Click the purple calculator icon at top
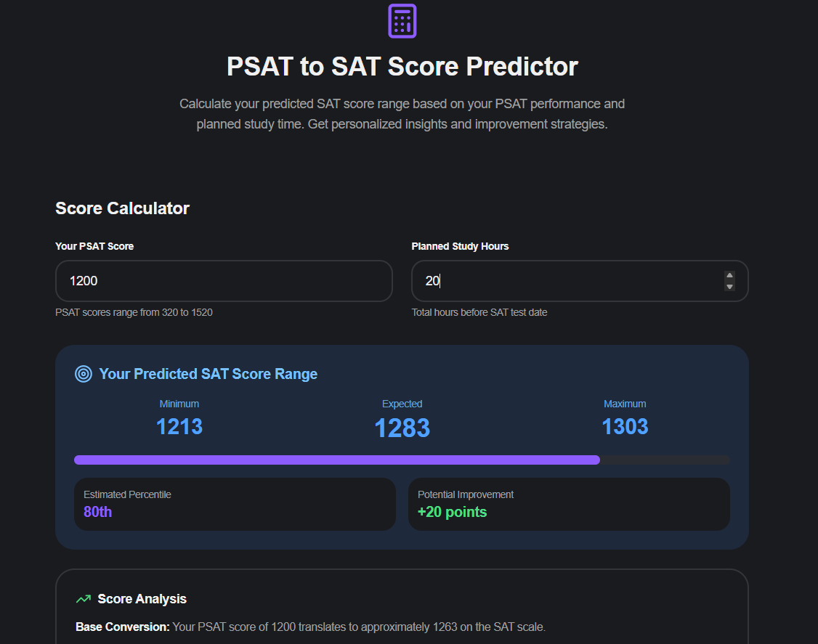The width and height of the screenshot is (818, 644). coord(402,20)
